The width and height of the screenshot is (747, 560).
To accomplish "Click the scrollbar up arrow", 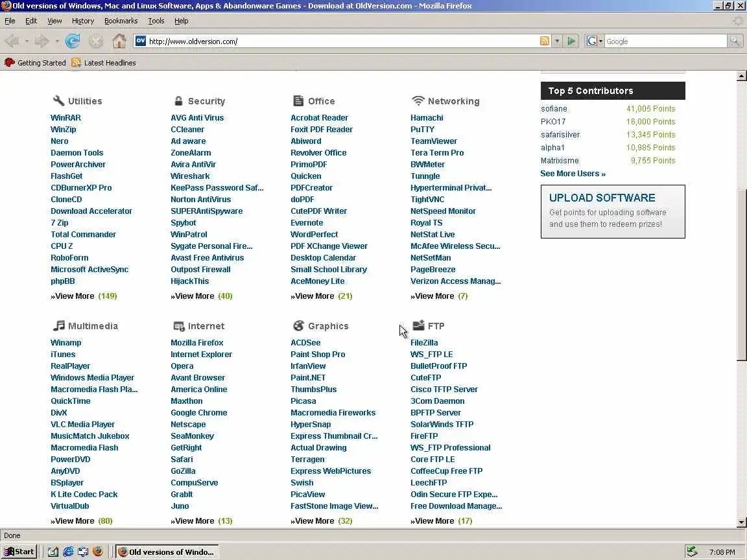I will pos(741,76).
